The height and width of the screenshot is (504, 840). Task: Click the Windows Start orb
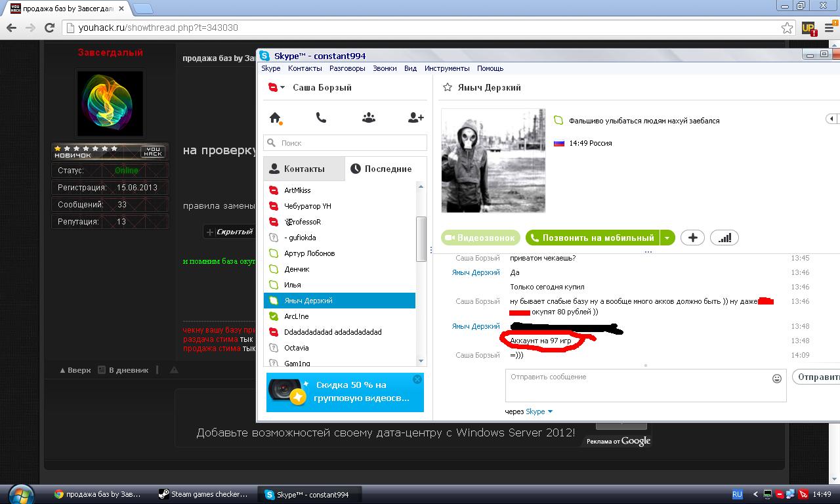pyautogui.click(x=20, y=494)
